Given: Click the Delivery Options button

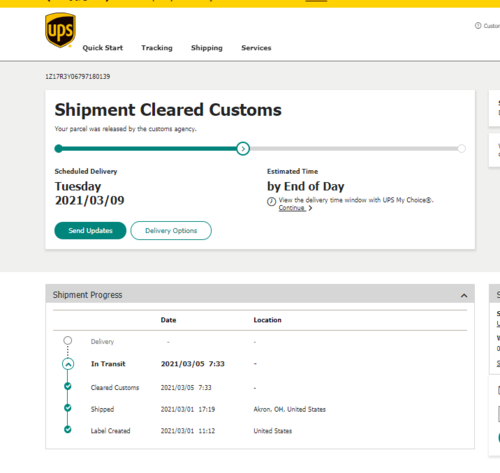Looking at the screenshot, I should pos(171,230).
